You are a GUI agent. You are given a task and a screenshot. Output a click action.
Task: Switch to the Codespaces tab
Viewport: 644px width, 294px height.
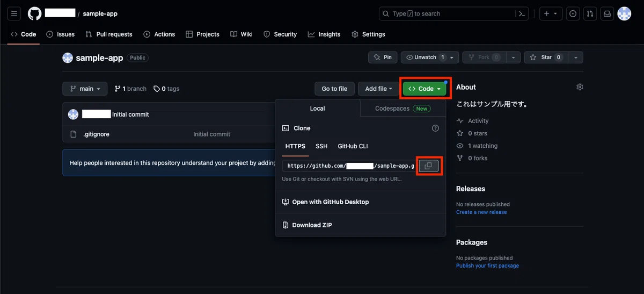click(403, 109)
